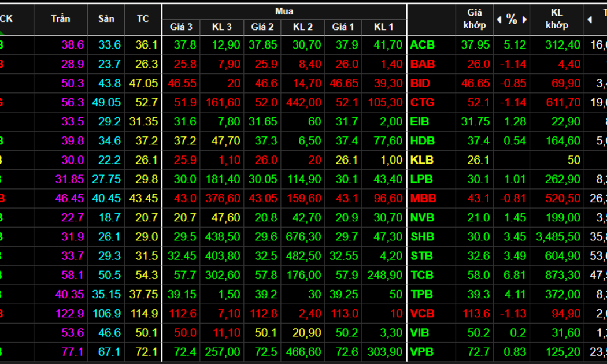The width and height of the screenshot is (607, 364).
Task: Click the right arrow beside % header
Action: click(524, 19)
